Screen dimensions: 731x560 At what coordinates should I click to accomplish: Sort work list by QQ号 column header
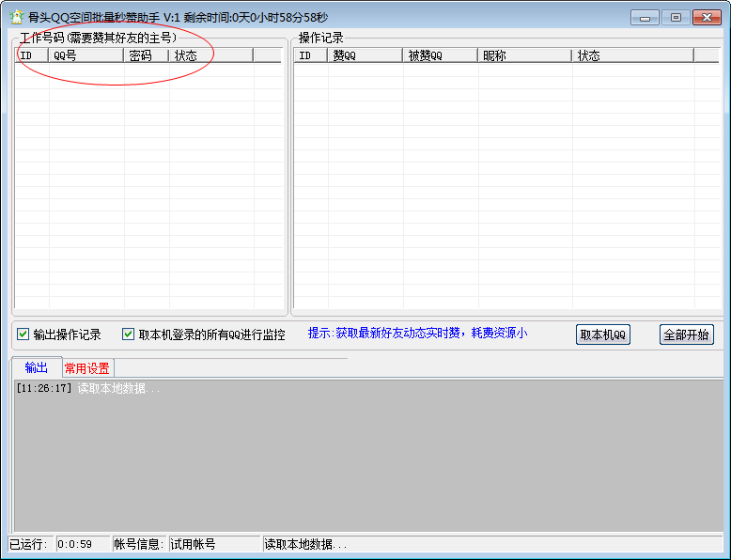[x=86, y=55]
